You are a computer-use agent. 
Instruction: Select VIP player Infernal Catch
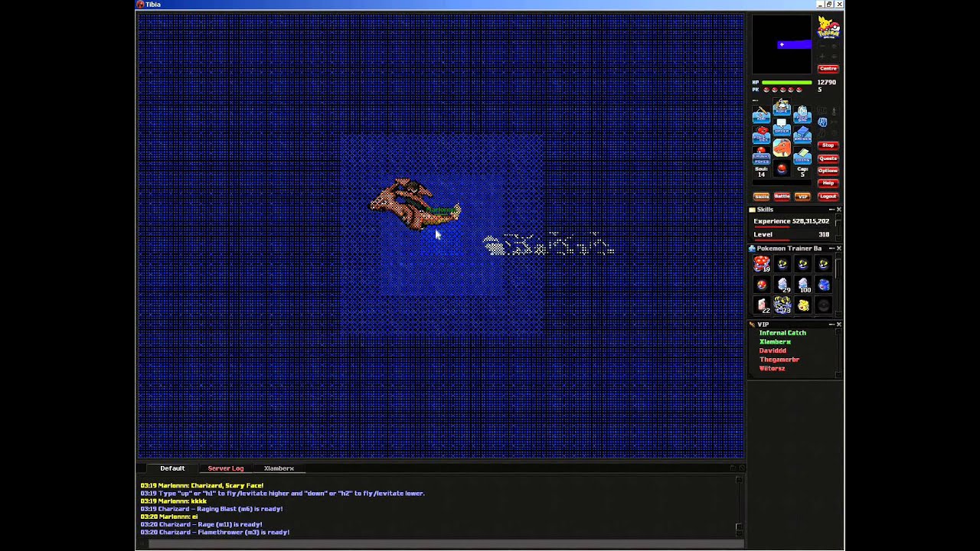click(782, 333)
